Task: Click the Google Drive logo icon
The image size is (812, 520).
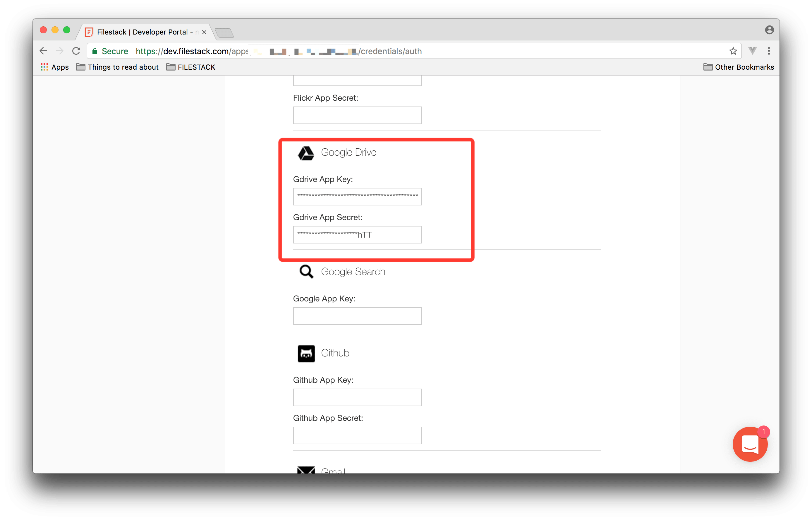Action: (x=306, y=153)
